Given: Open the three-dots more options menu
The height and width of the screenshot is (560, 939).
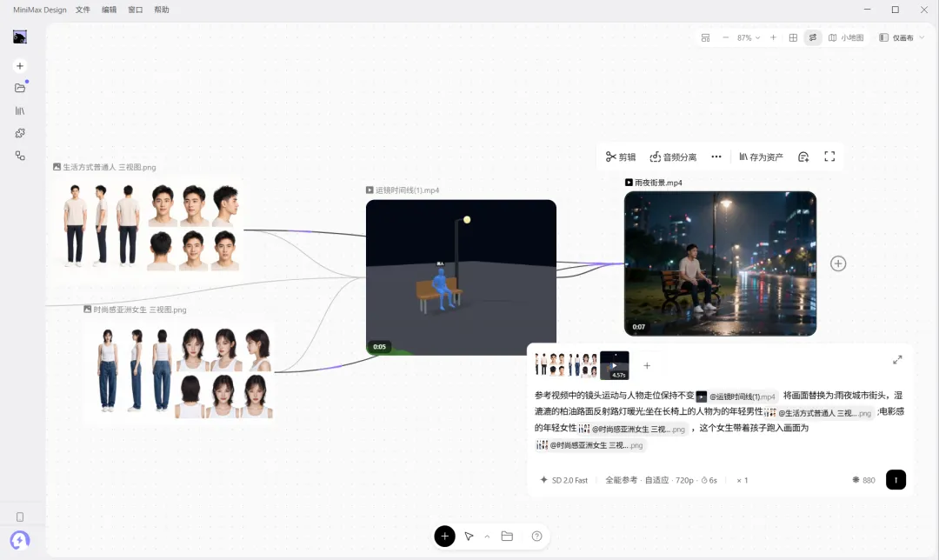Looking at the screenshot, I should coord(716,157).
